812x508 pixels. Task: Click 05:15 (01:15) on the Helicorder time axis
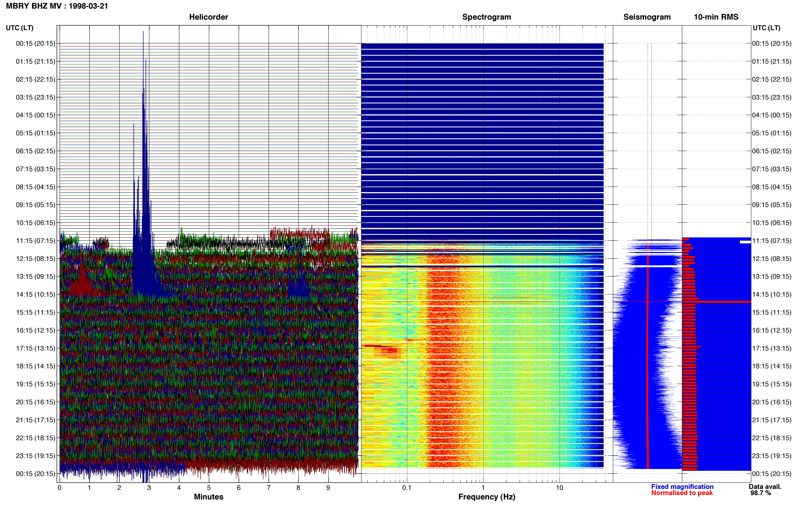coord(36,133)
